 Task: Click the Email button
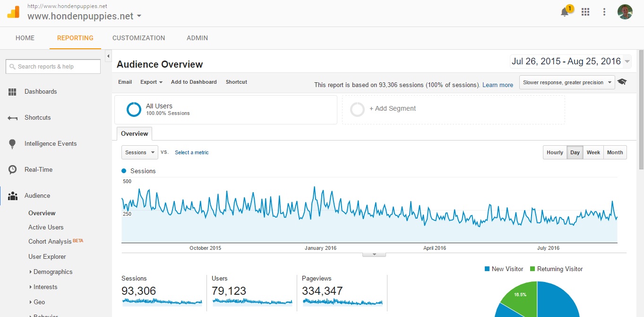[125, 82]
